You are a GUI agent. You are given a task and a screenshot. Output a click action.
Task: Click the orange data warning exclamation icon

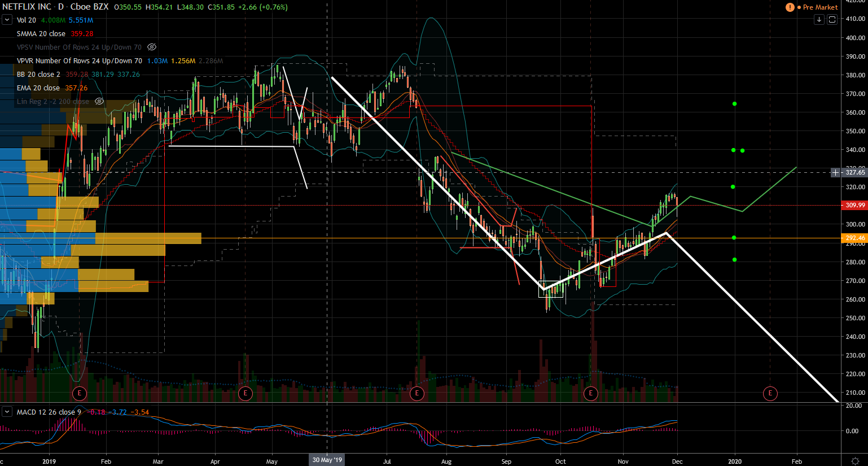click(x=790, y=7)
